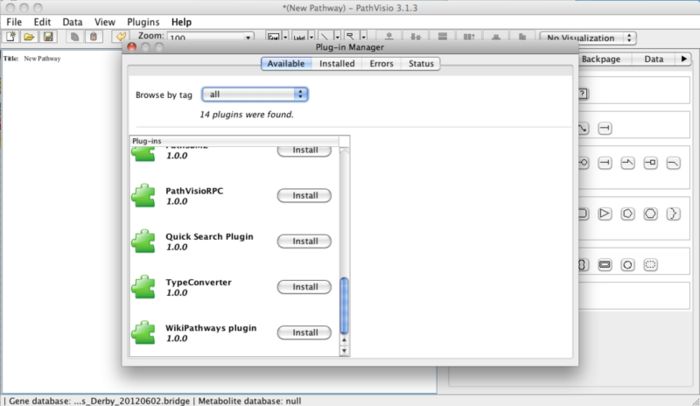Click the Paste clipboard toolbar icon
The width and height of the screenshot is (700, 406).
(93, 37)
